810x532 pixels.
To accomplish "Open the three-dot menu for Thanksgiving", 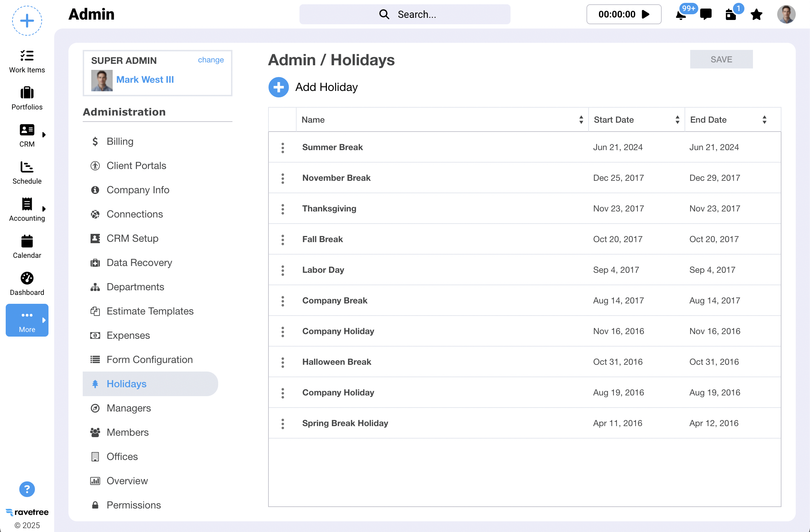I will coord(283,209).
